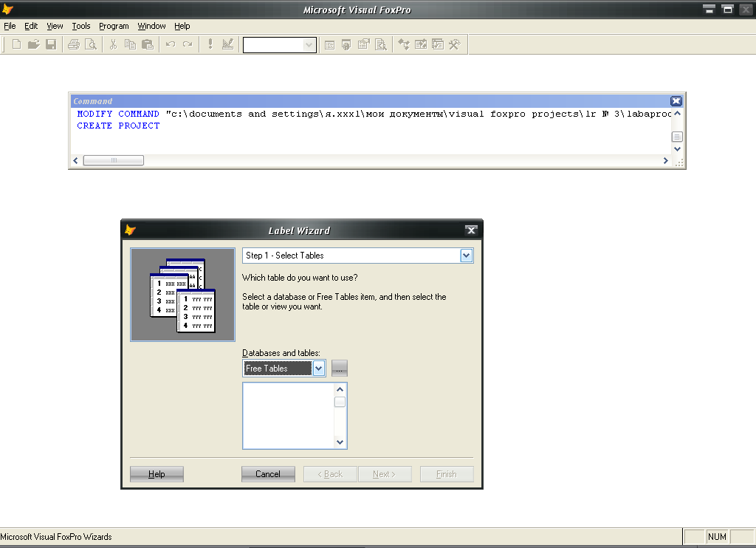Open the Free Tables dropdown arrow
Screen dimensions: 756x548
[x=319, y=369]
